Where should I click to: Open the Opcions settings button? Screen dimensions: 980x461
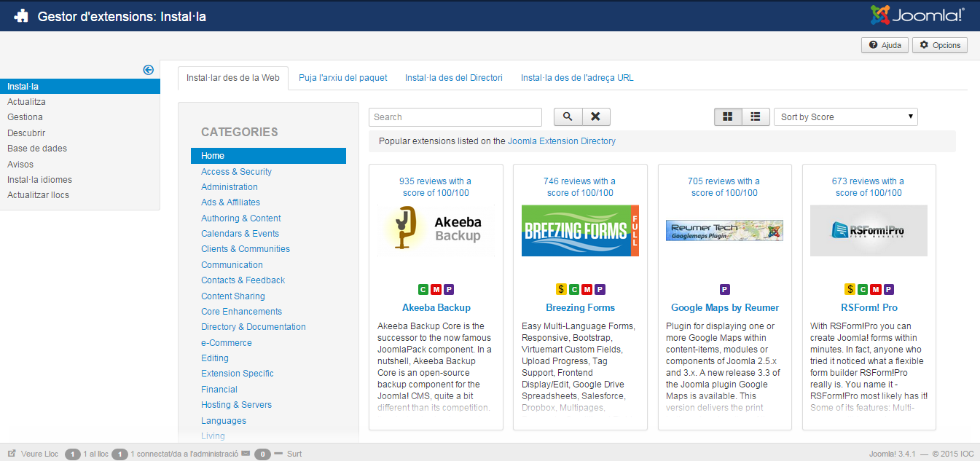coord(940,45)
